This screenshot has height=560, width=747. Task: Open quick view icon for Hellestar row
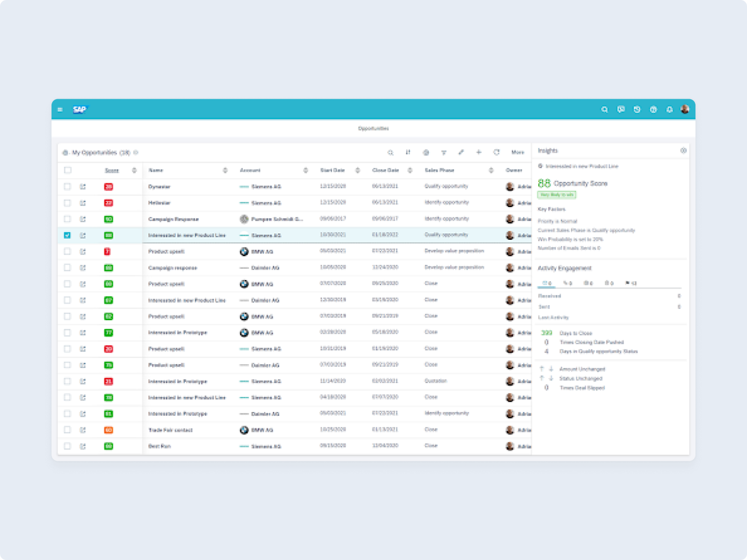83,203
